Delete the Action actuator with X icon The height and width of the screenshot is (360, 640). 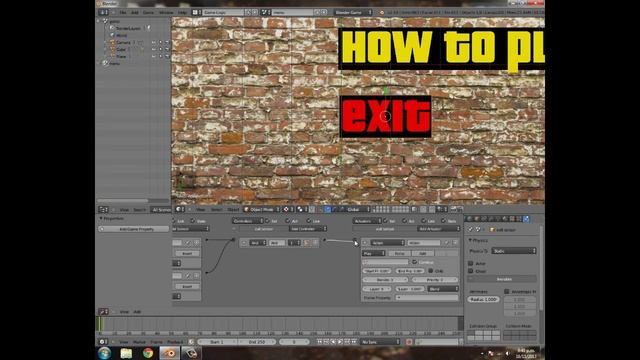point(455,243)
